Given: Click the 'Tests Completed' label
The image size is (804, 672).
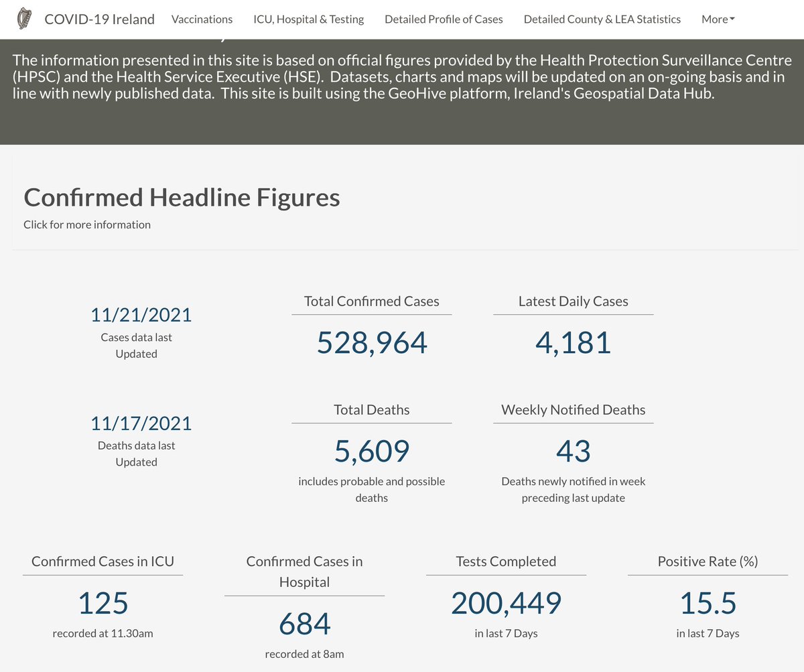Looking at the screenshot, I should (x=506, y=561).
